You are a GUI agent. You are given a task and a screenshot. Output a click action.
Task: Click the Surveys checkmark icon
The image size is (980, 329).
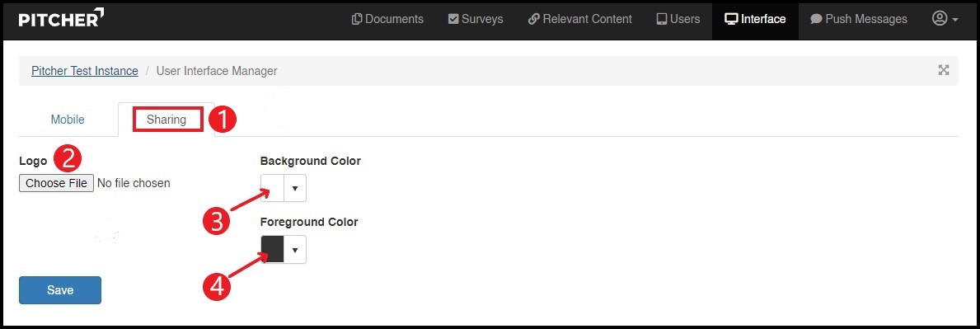454,20
